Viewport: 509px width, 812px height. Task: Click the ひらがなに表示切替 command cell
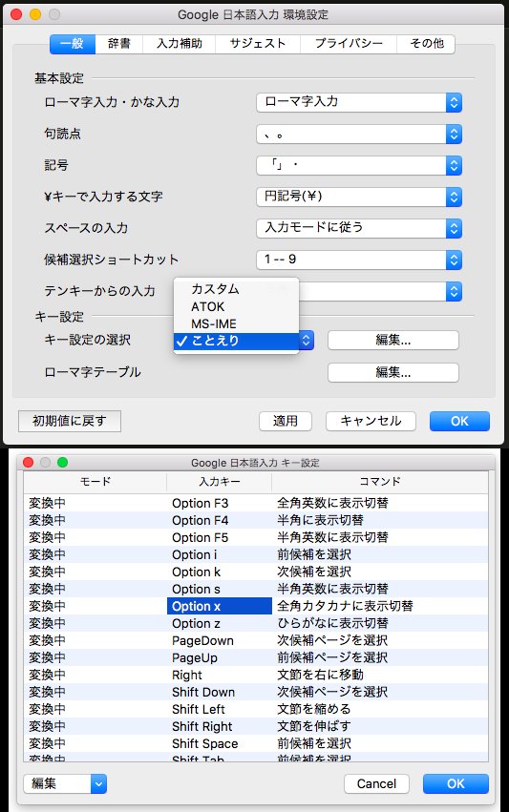380,623
